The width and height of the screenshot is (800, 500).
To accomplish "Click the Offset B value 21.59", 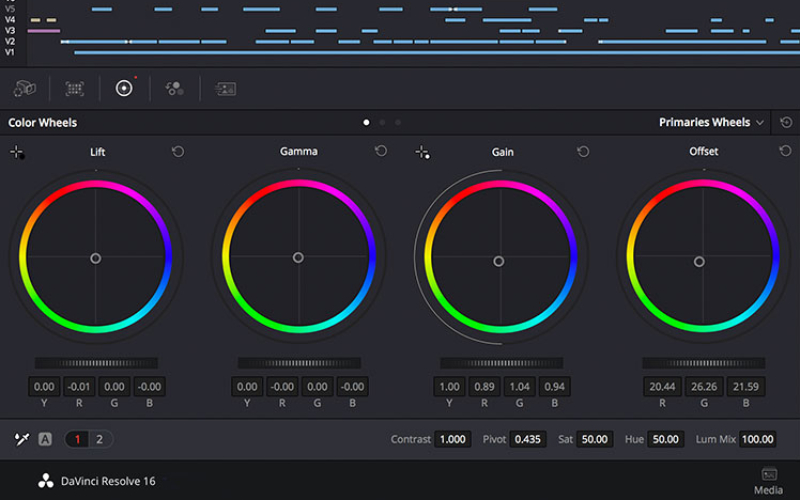I will (746, 387).
